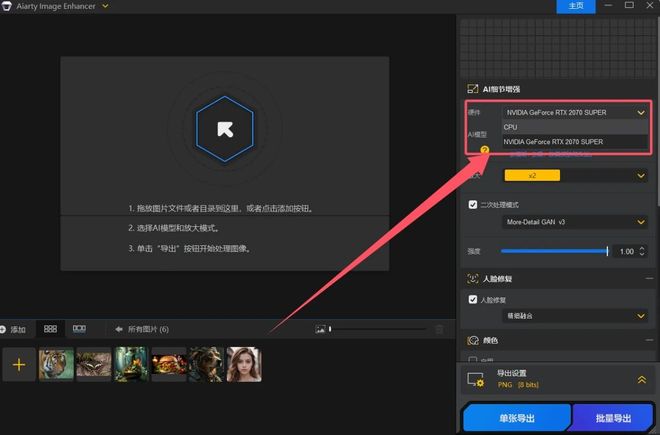Click the yellow x2 upscale button
The height and width of the screenshot is (435, 660).
532,176
